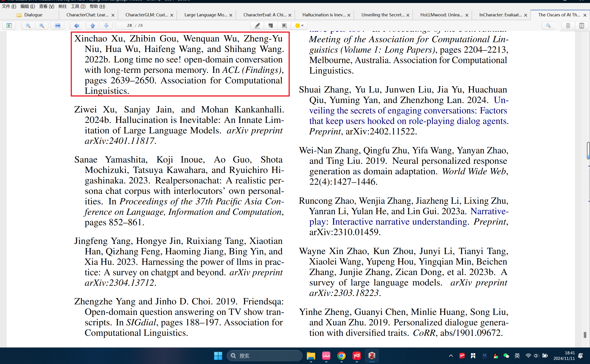Go back with the left arrow icon

click(77, 26)
